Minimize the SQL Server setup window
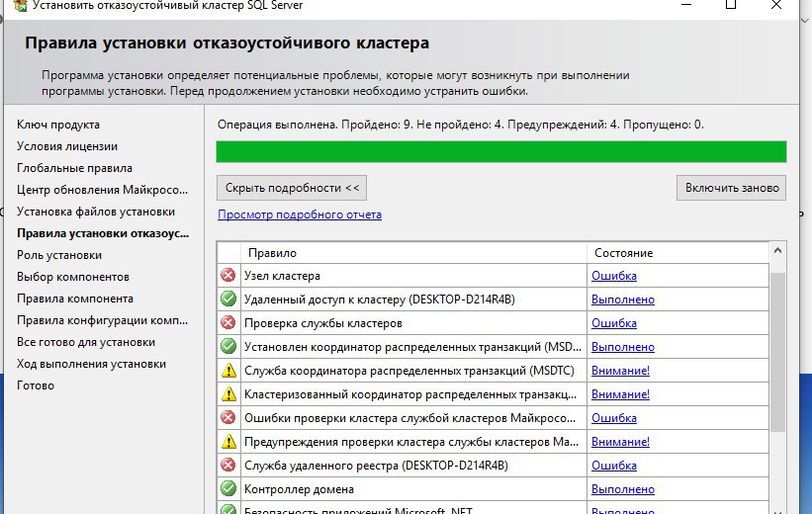The width and height of the screenshot is (812, 514). click(686, 5)
